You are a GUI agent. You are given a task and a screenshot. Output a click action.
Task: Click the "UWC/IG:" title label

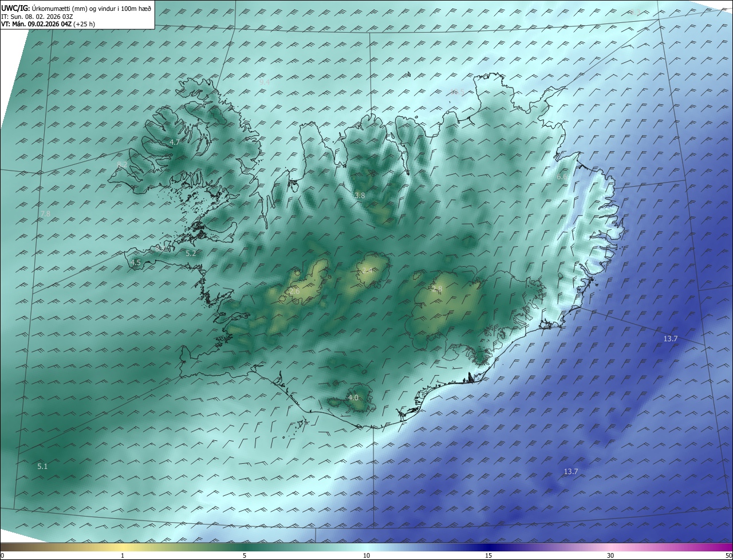coord(15,8)
